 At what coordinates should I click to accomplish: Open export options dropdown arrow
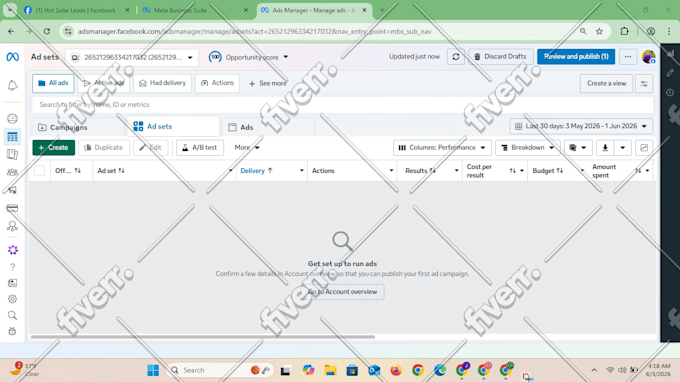623,148
